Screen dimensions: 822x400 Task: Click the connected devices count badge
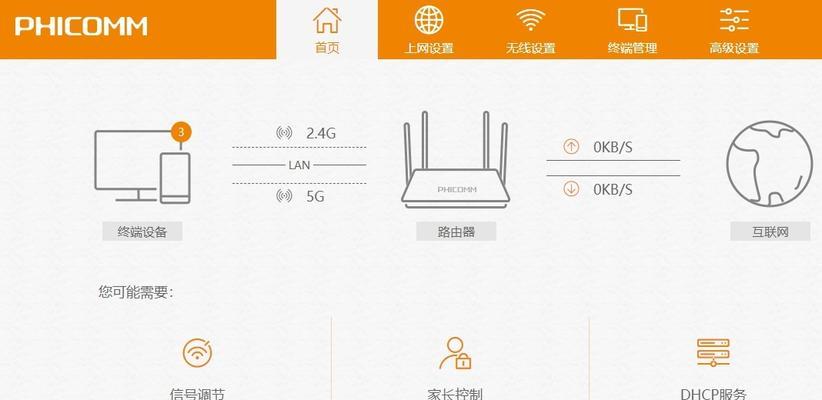click(181, 132)
